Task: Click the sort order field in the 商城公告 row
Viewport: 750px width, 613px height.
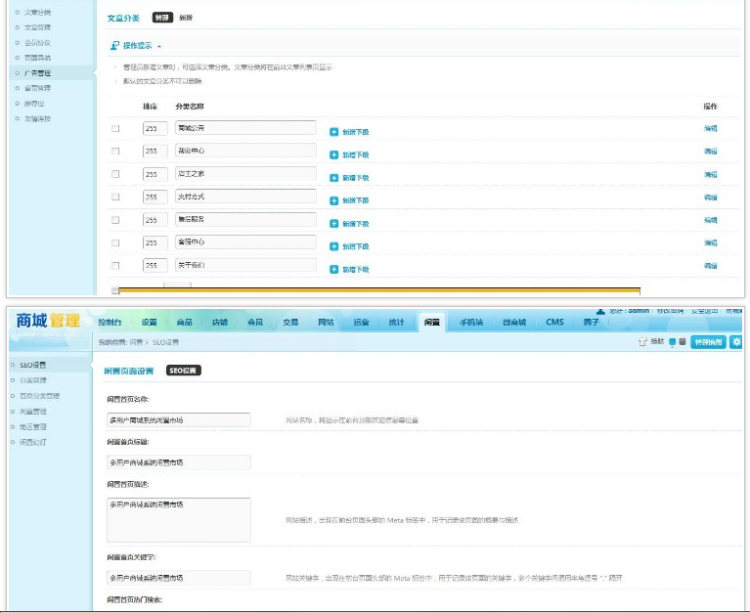Action: (x=155, y=128)
